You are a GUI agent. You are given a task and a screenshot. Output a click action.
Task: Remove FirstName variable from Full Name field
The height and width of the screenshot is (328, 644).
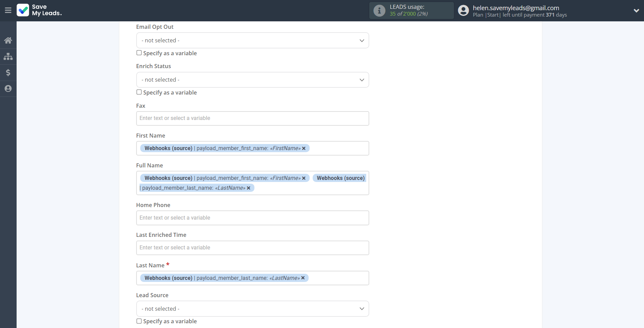(304, 178)
